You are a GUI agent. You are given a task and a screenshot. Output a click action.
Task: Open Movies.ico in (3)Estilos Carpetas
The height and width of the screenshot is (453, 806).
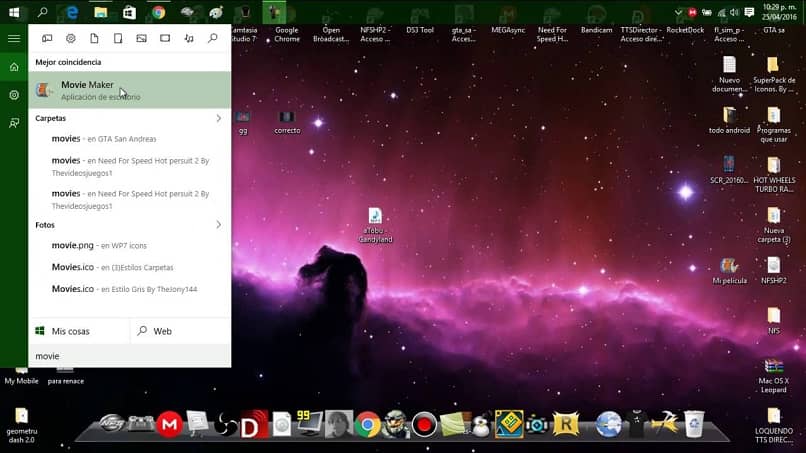coord(130,267)
